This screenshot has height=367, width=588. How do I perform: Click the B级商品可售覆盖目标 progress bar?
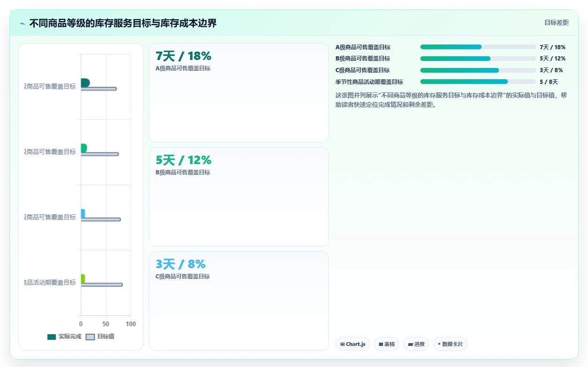478,59
